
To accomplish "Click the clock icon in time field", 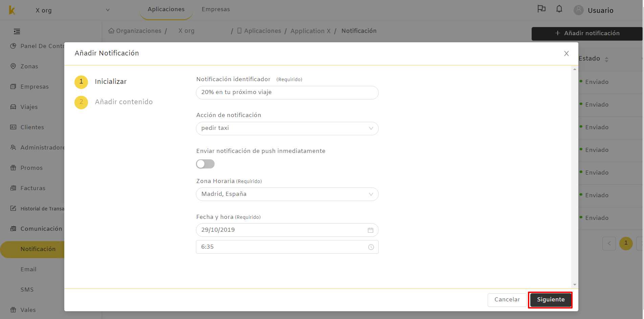I will click(371, 247).
